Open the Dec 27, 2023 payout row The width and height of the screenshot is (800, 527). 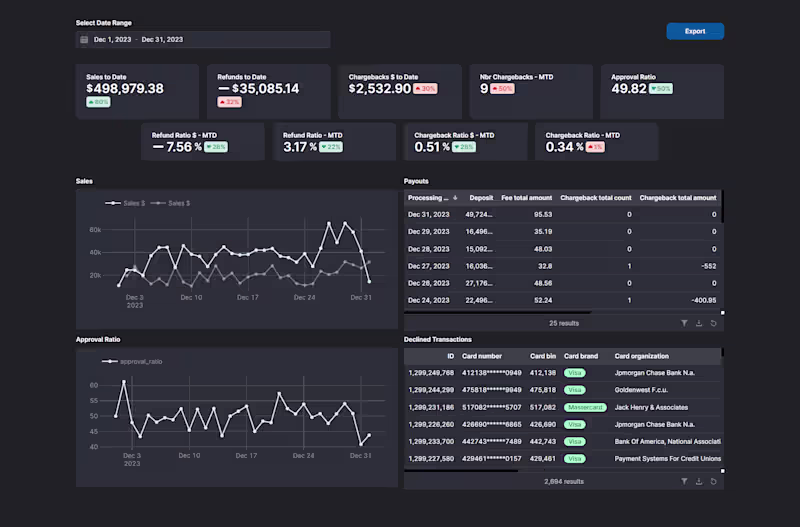563,266
